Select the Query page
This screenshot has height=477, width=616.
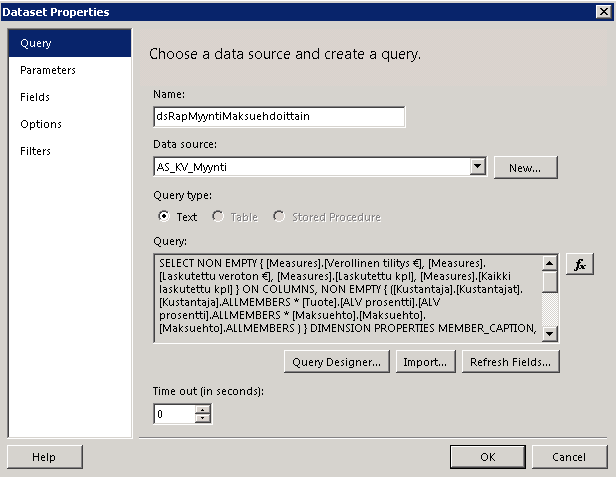pos(36,43)
